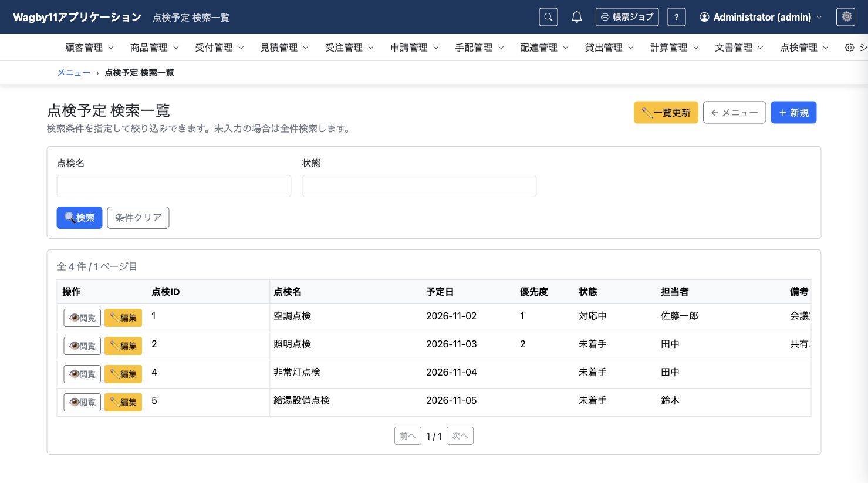Expand the 手配管理 dropdown

(479, 48)
